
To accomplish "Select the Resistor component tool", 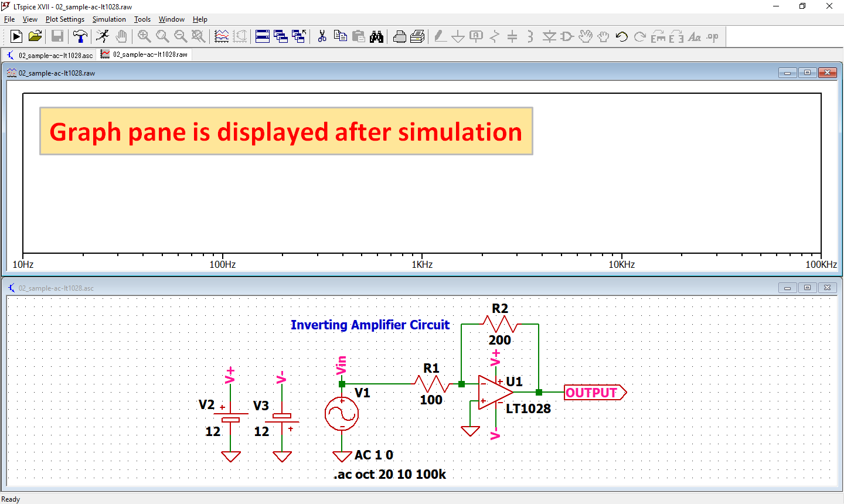I will click(x=494, y=36).
